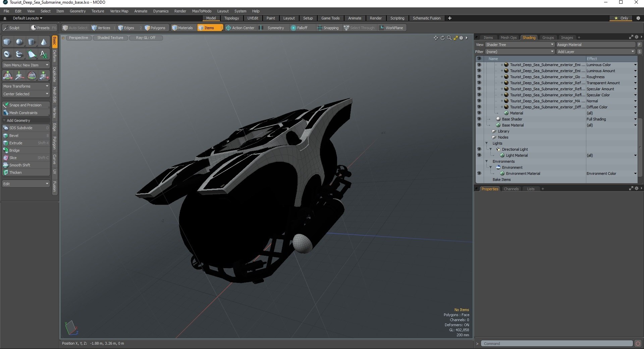644x349 pixels.
Task: Select the Torus primitive tool
Action: [x=7, y=54]
